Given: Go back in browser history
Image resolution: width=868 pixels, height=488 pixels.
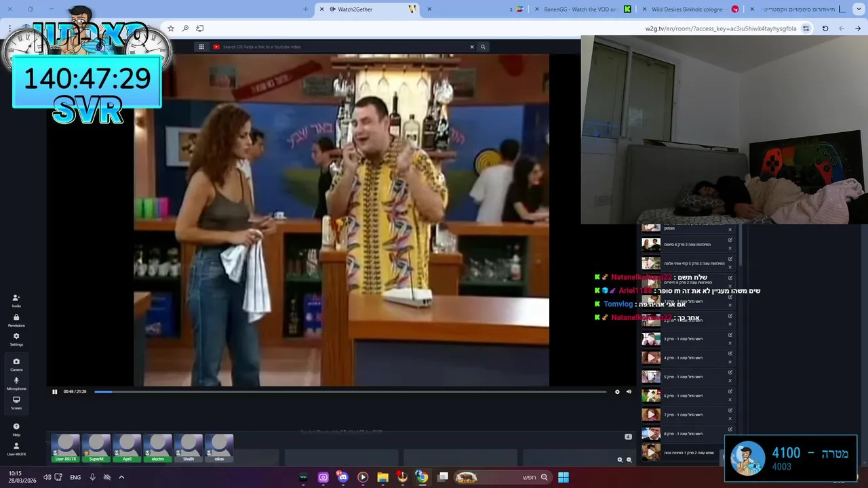Looking at the screenshot, I should [x=858, y=28].
